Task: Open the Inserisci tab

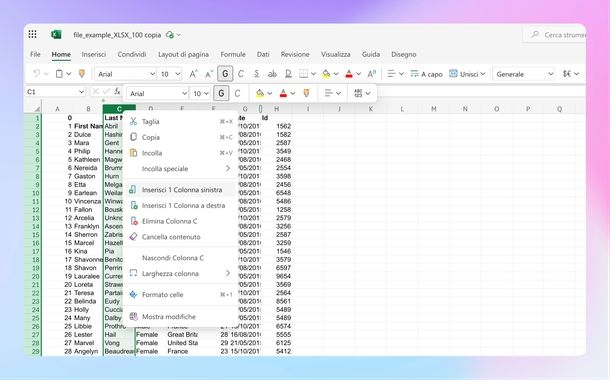Action: [94, 54]
